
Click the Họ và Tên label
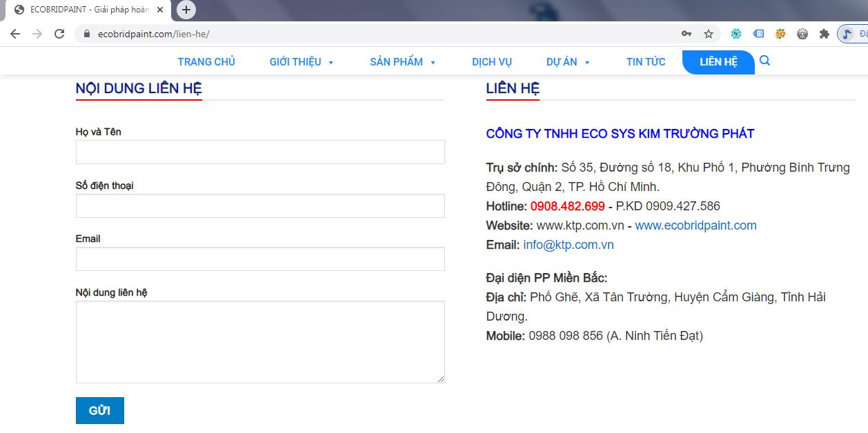99,132
